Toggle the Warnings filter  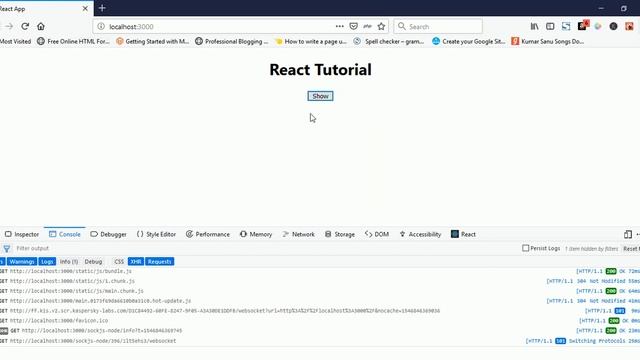21,262
